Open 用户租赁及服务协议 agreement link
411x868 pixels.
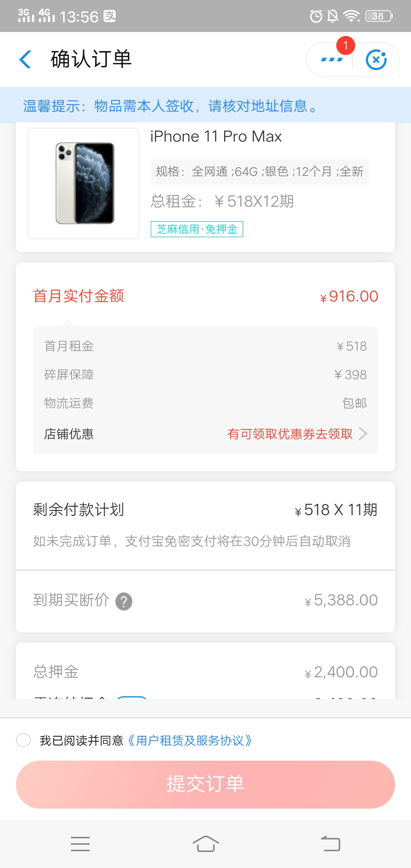click(190, 740)
